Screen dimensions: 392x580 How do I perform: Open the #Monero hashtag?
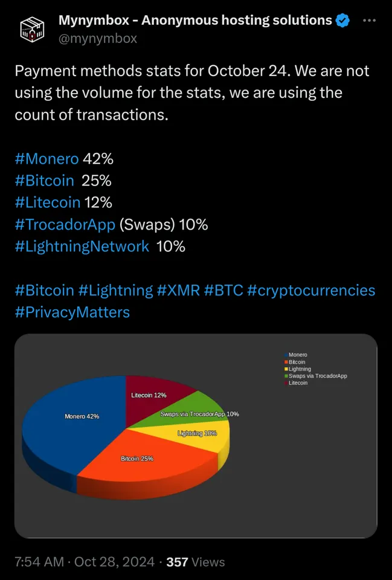(47, 159)
